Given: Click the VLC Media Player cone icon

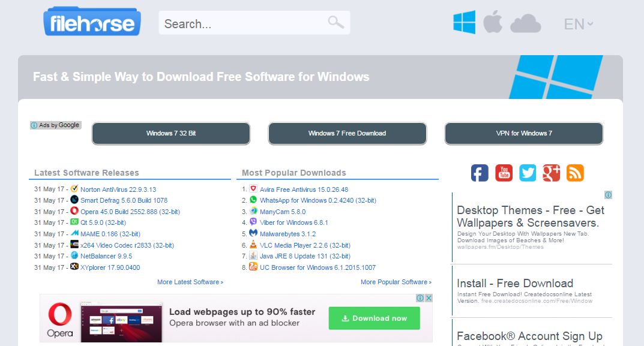Looking at the screenshot, I should [253, 244].
